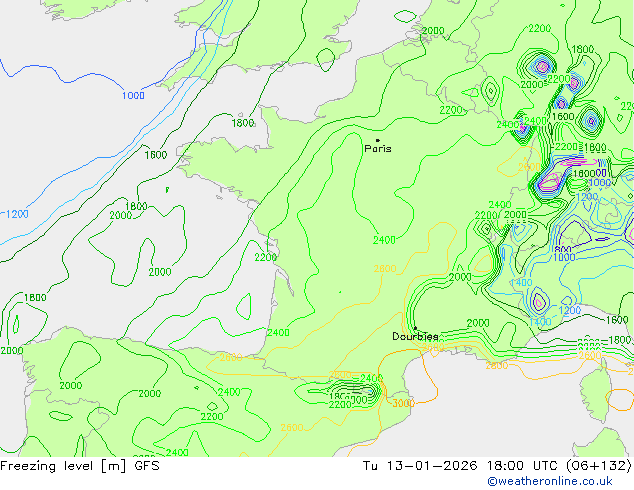Click the orange 3000 contour label
Viewport: 634px width, 490px height.
[x=403, y=403]
